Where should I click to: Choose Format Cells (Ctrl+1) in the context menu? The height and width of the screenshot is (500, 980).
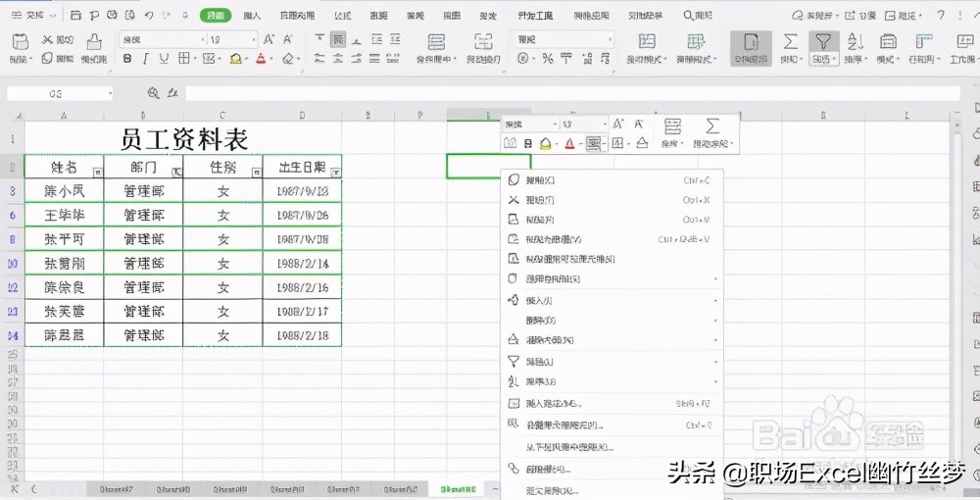[612, 425]
